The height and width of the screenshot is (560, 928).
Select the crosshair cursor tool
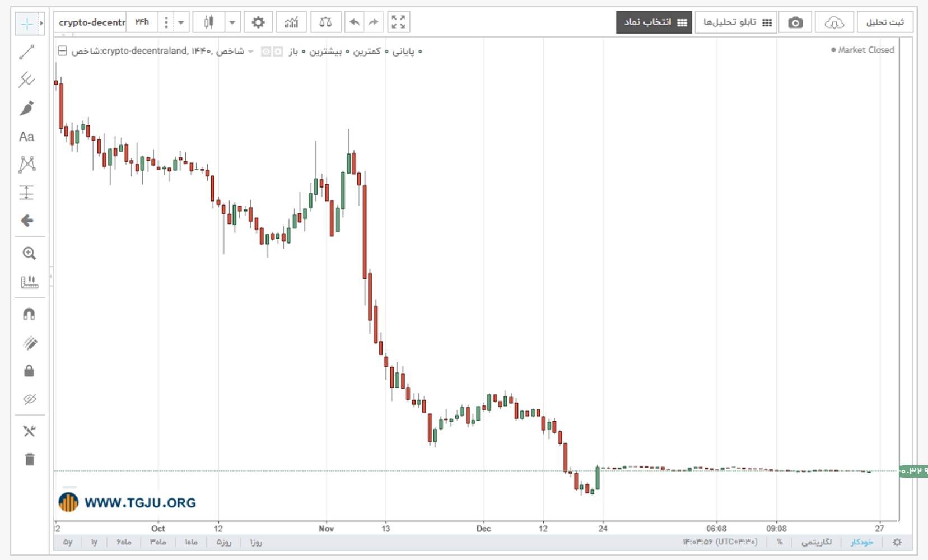[26, 24]
